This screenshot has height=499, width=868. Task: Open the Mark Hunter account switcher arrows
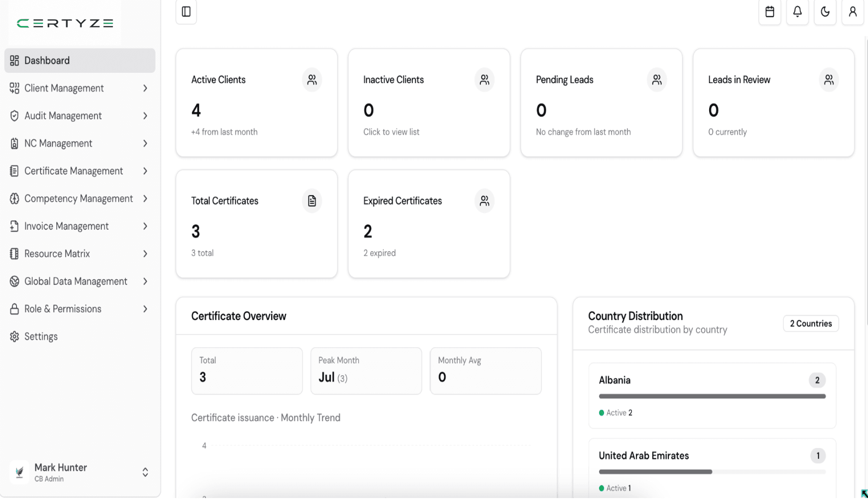(145, 473)
